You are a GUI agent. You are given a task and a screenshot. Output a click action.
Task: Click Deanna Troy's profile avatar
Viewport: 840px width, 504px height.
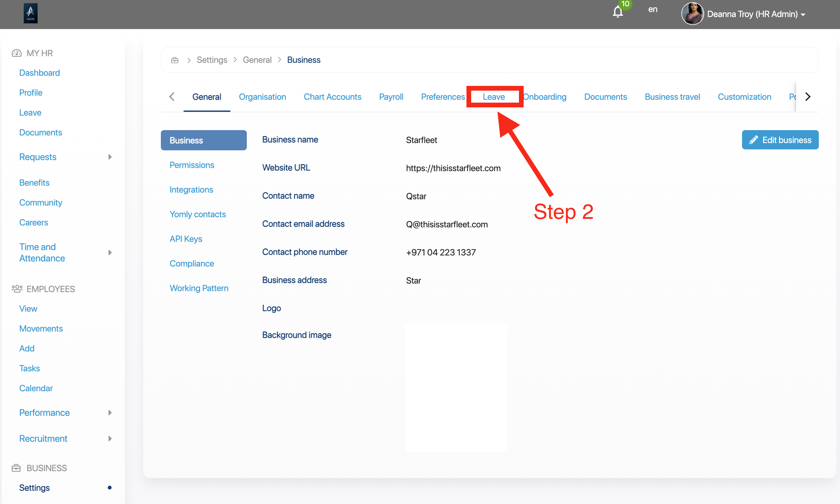point(692,14)
